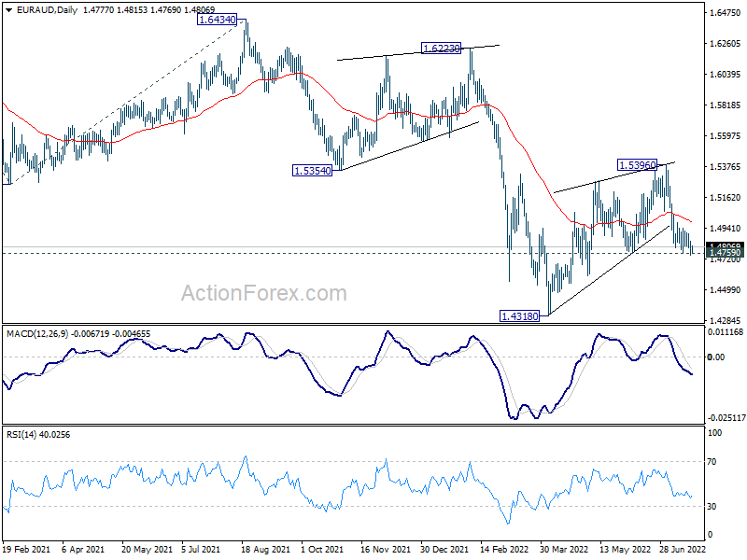This screenshot has height=560, width=747.
Task: Click the RSI 30 level label
Action: pyautogui.click(x=712, y=506)
